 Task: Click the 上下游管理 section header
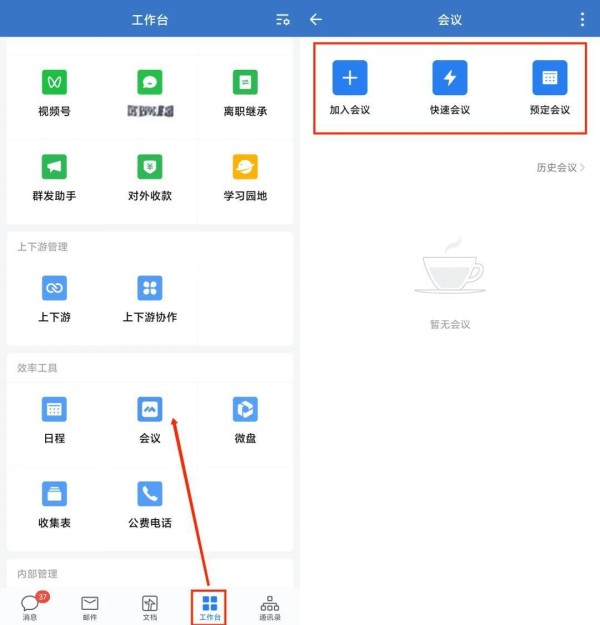[x=42, y=247]
